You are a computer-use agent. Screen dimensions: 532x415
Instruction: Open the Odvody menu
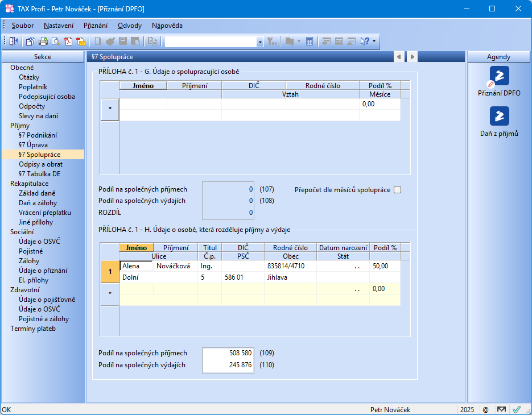[130, 26]
